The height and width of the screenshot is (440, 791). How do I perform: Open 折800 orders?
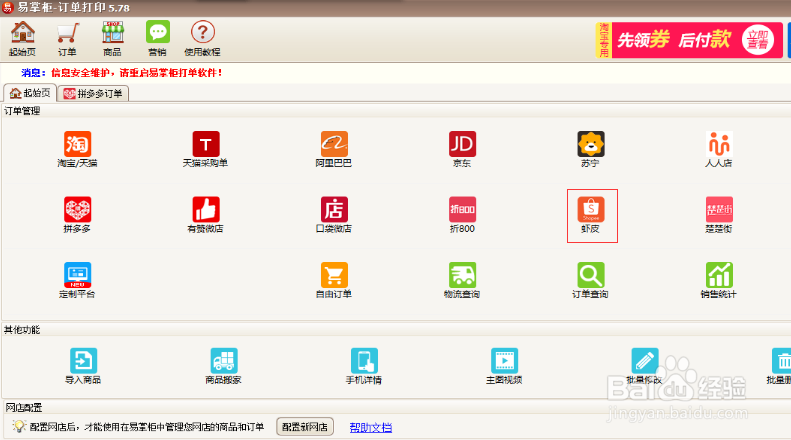462,215
